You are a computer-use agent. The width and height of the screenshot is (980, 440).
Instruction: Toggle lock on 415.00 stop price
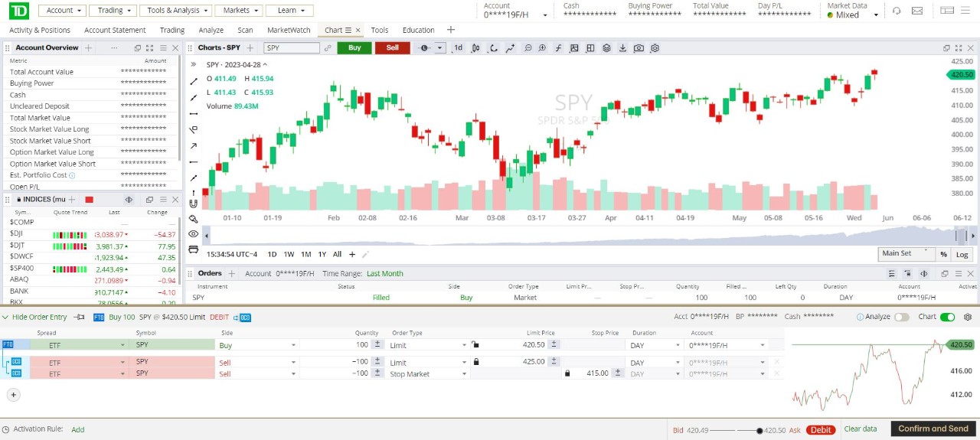(567, 373)
